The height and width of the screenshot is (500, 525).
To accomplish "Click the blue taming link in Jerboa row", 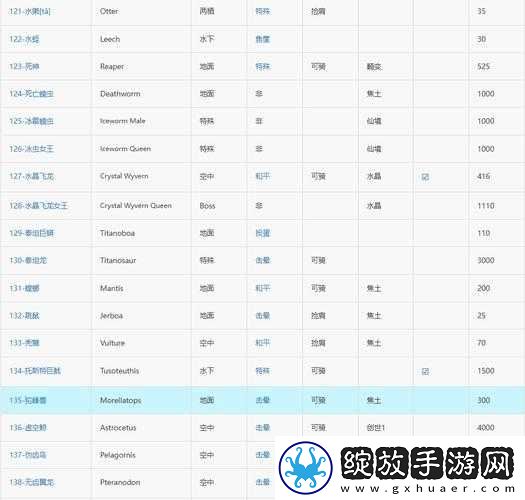I will pyautogui.click(x=263, y=315).
